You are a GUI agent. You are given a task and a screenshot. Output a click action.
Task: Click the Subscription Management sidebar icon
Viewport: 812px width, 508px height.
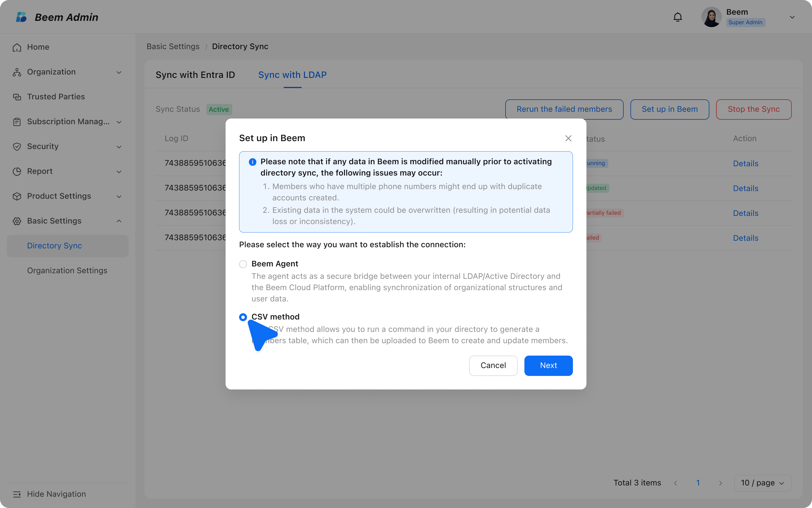point(17,122)
